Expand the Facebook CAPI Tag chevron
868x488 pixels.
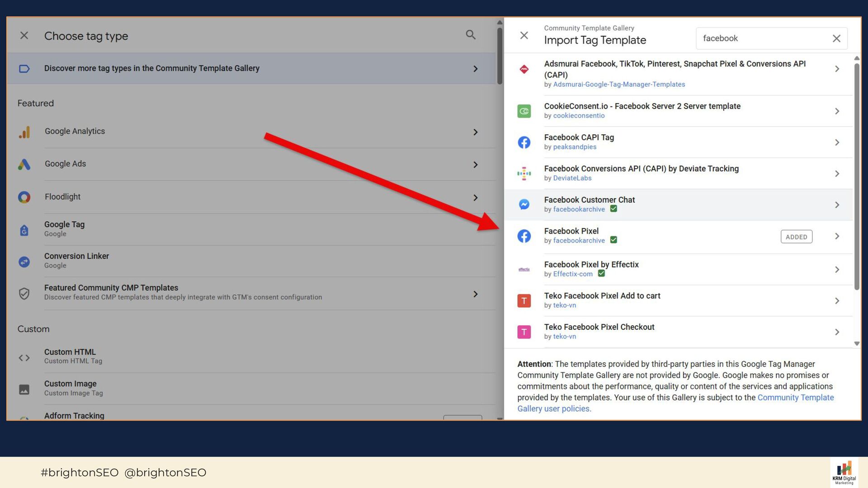pyautogui.click(x=837, y=142)
